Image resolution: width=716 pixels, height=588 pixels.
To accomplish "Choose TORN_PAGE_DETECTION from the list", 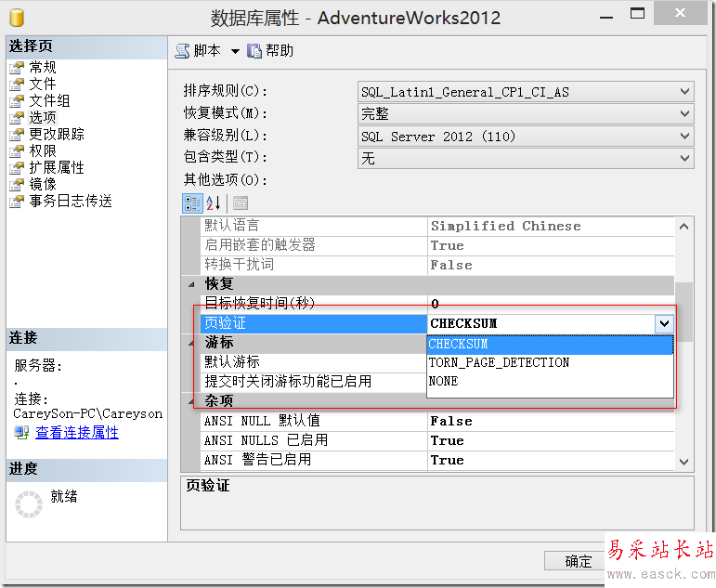I will coord(550,363).
